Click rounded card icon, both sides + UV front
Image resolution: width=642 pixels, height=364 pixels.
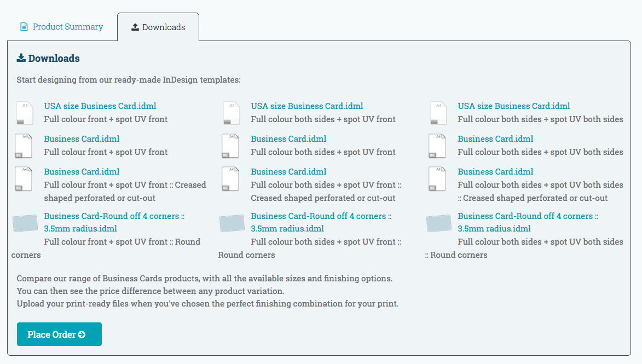(x=232, y=223)
